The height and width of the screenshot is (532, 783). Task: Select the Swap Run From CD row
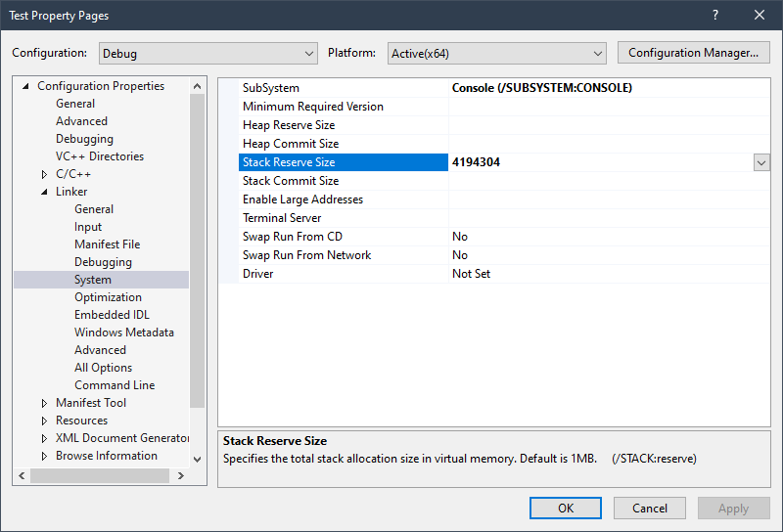pos(292,237)
